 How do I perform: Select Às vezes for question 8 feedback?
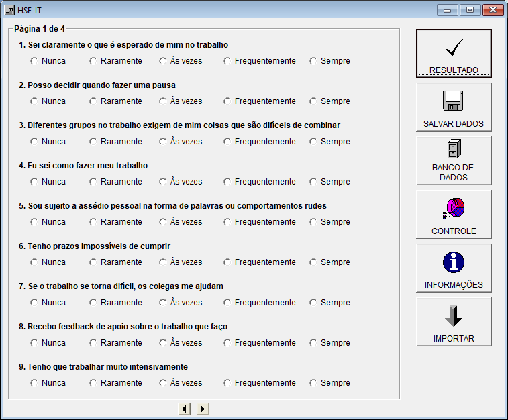pos(163,343)
